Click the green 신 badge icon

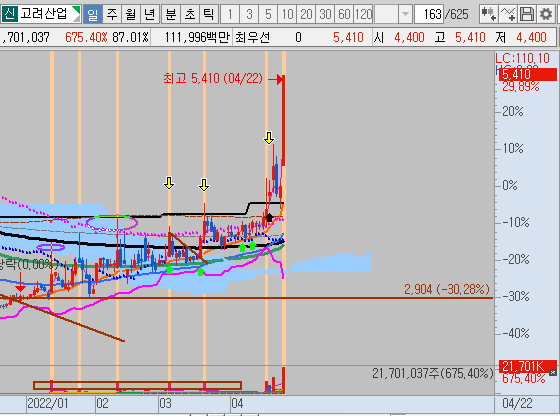[x=10, y=14]
